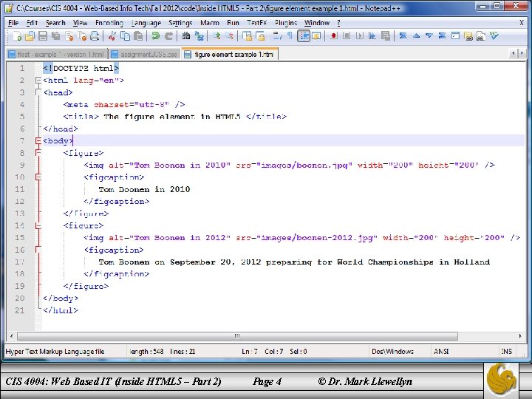Click the macro Playback icon
This screenshot has height=399, width=532.
click(360, 35)
